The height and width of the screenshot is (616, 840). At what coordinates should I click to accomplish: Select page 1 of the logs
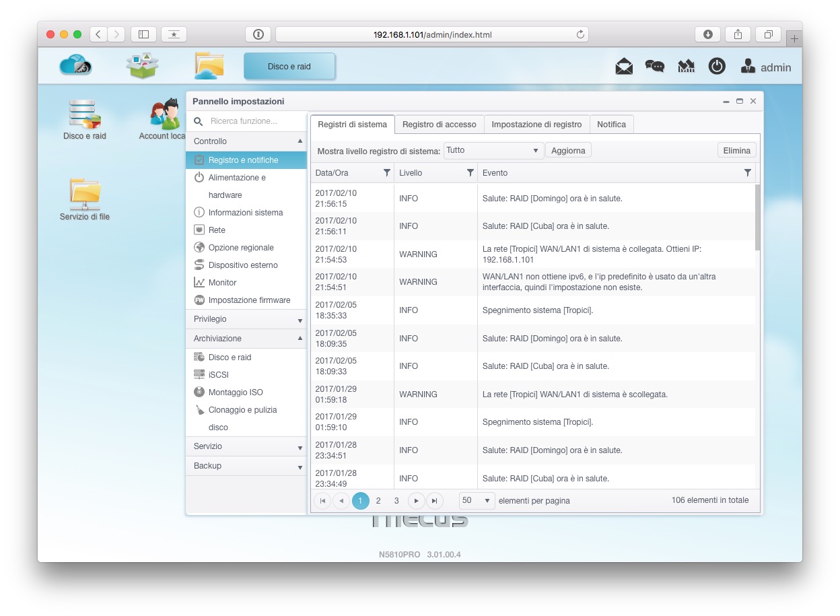click(x=361, y=500)
